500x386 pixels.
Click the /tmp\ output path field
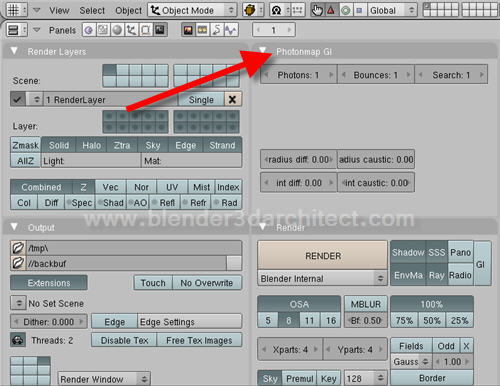pos(134,248)
